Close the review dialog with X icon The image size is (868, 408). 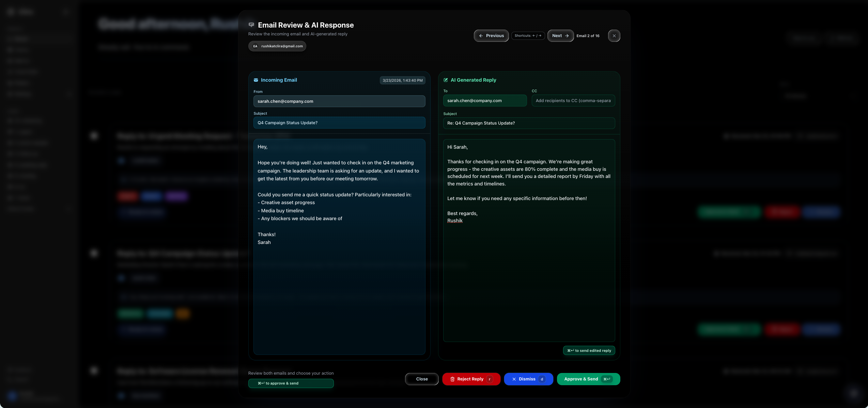point(614,36)
